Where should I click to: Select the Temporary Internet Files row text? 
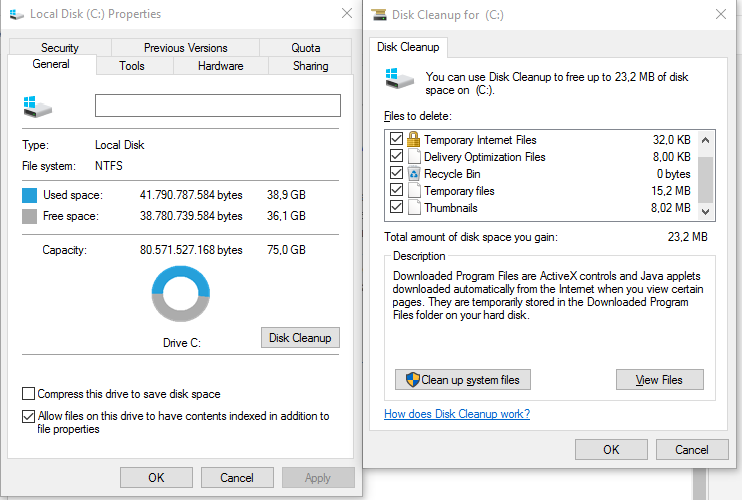point(480,140)
